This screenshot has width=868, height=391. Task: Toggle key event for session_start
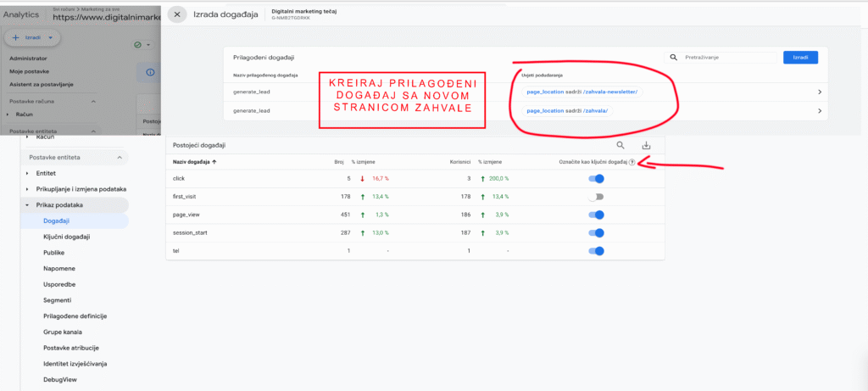597,232
